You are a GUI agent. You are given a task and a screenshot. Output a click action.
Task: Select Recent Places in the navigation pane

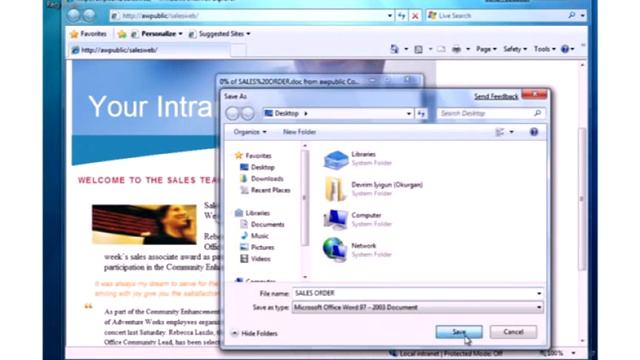tap(265, 190)
